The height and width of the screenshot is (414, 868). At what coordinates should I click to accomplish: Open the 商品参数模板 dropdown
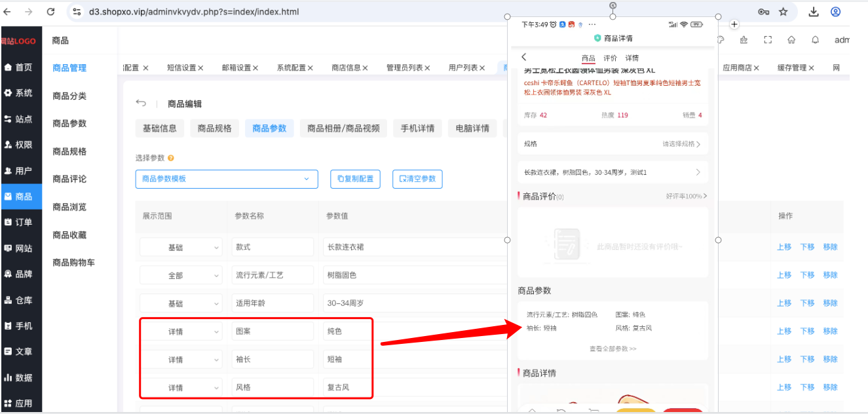tap(227, 179)
